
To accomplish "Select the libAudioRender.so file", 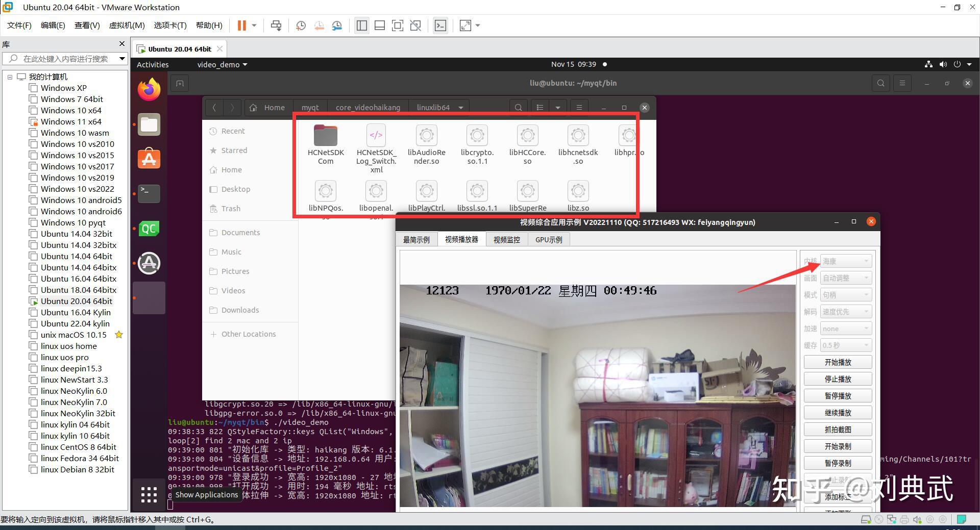I will tap(427, 145).
